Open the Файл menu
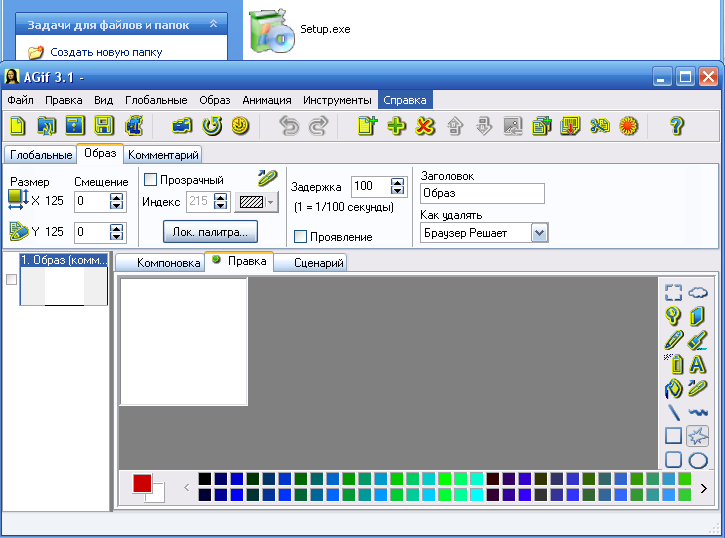Viewport: 725px width, 538px height. (x=20, y=100)
